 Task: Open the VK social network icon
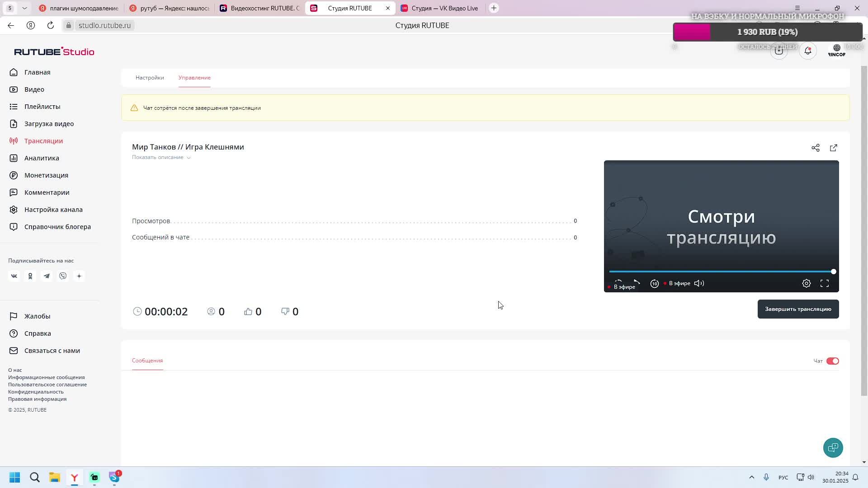tap(14, 276)
